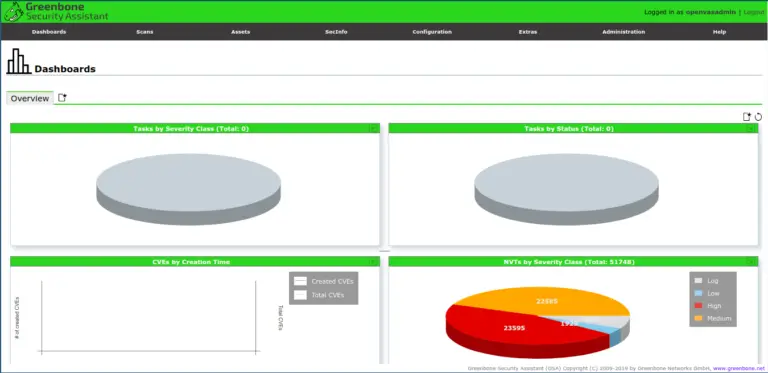Click the Greenbone Security Assistant logo

pyautogui.click(x=56, y=12)
